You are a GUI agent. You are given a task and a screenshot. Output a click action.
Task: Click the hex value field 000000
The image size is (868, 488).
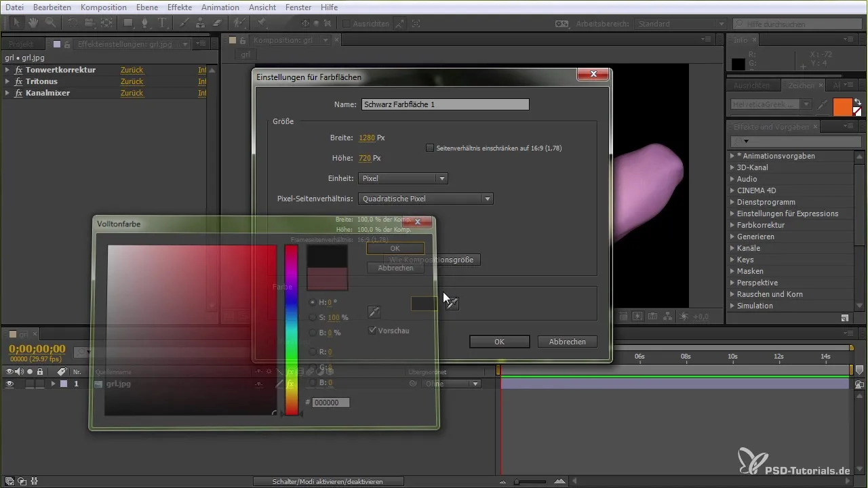point(331,403)
